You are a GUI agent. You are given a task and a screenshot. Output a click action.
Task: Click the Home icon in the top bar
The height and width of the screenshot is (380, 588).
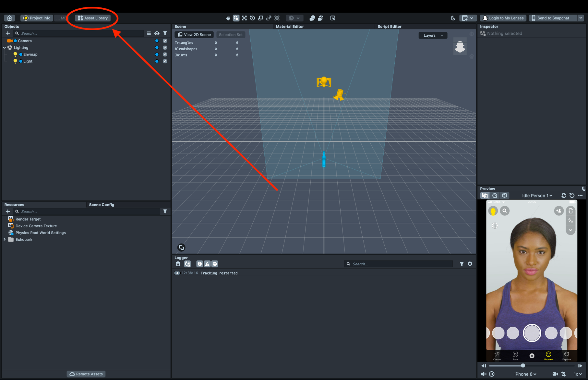[x=9, y=18]
